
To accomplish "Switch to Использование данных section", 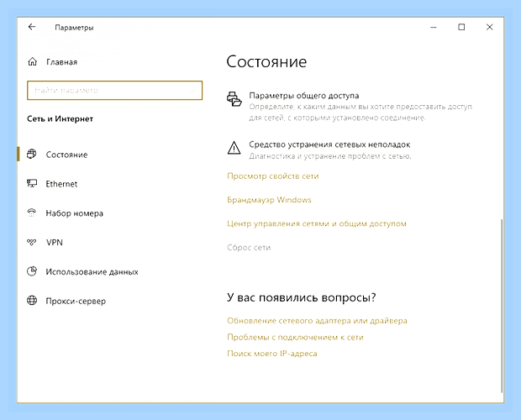I will [x=92, y=272].
